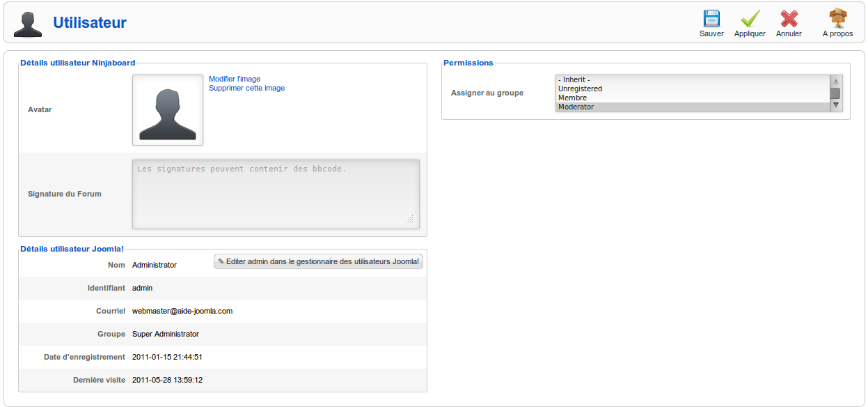Click inside the Signature du Forum textarea
The height and width of the screenshot is (407, 868).
click(276, 194)
